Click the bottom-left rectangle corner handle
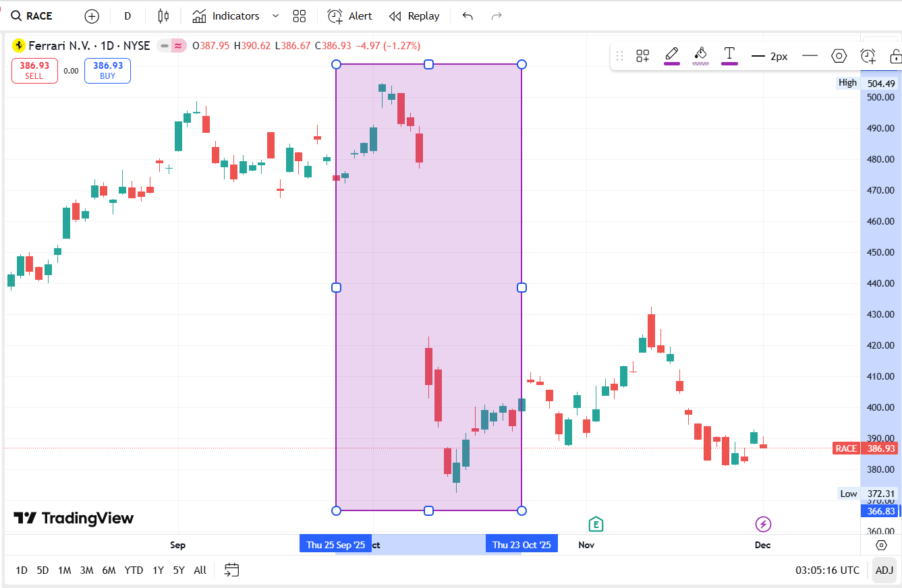The width and height of the screenshot is (902, 588). click(x=337, y=510)
